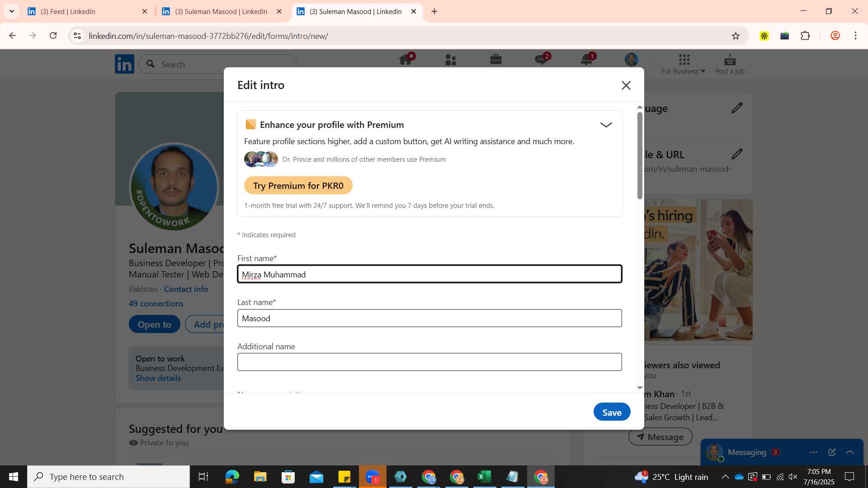This screenshot has width=868, height=488.
Task: Go back in browser history
Action: [x=13, y=36]
